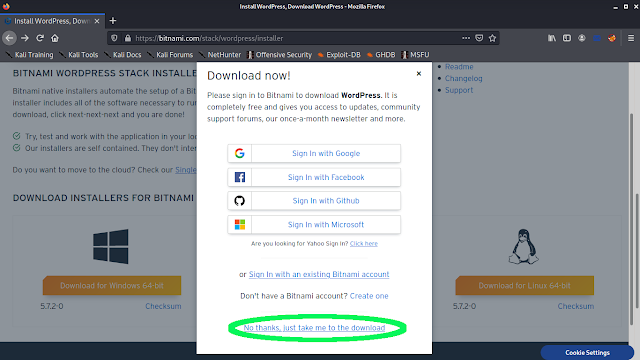Sign In with an existing Bitnami account
Screen dimensions: 640x360
click(319, 274)
